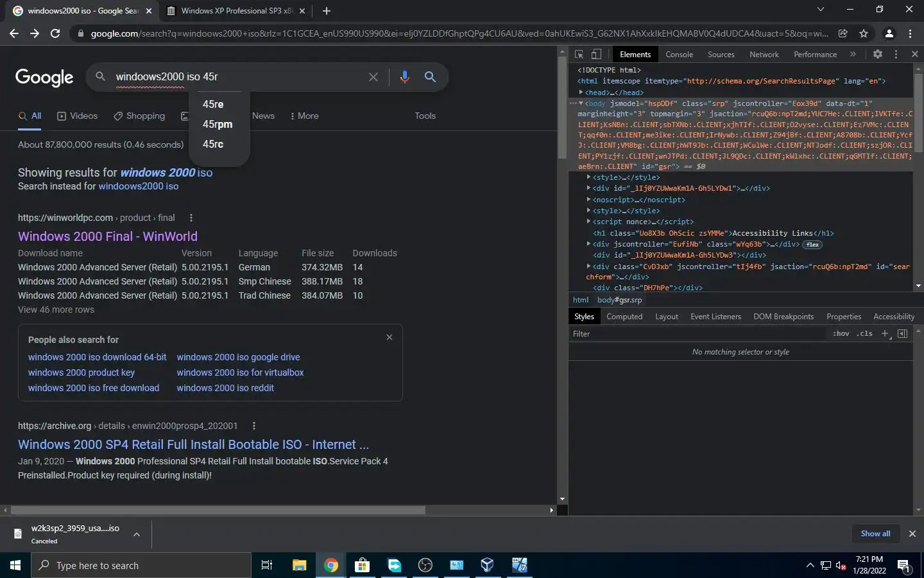
Task: Expand the noscript node in DOM tree
Action: [588, 200]
